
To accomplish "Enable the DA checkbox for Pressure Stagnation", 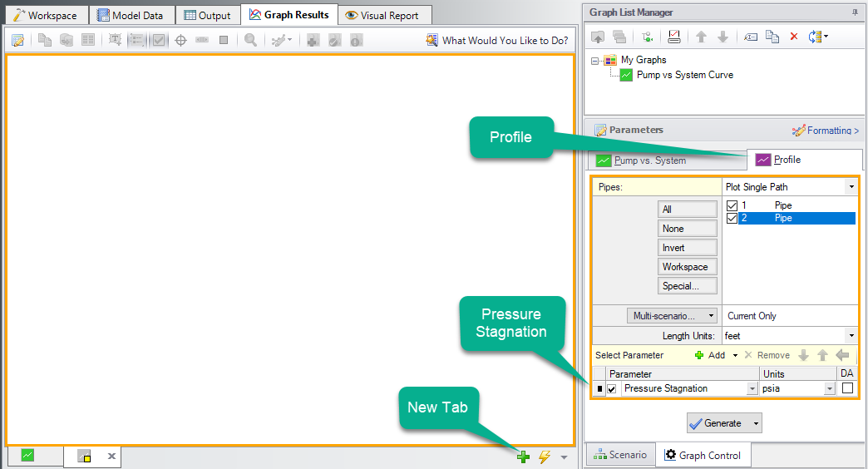I will pyautogui.click(x=846, y=388).
